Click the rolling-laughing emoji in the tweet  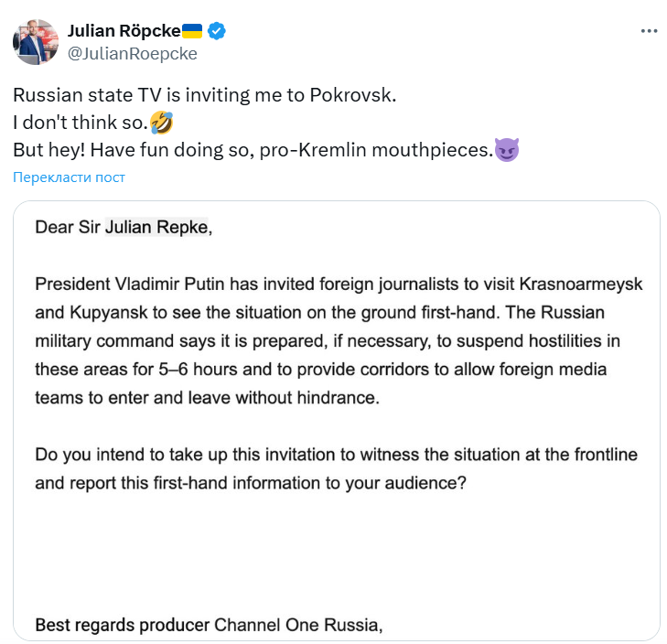(x=162, y=122)
